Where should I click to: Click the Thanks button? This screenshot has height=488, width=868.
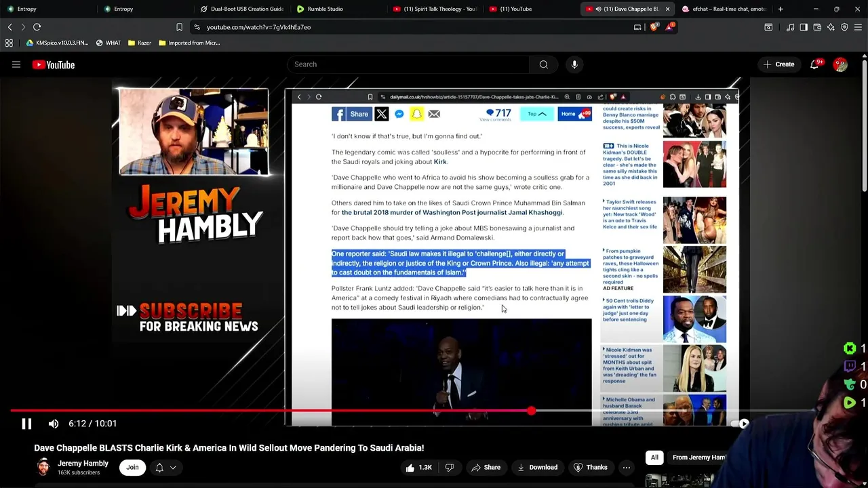(590, 467)
